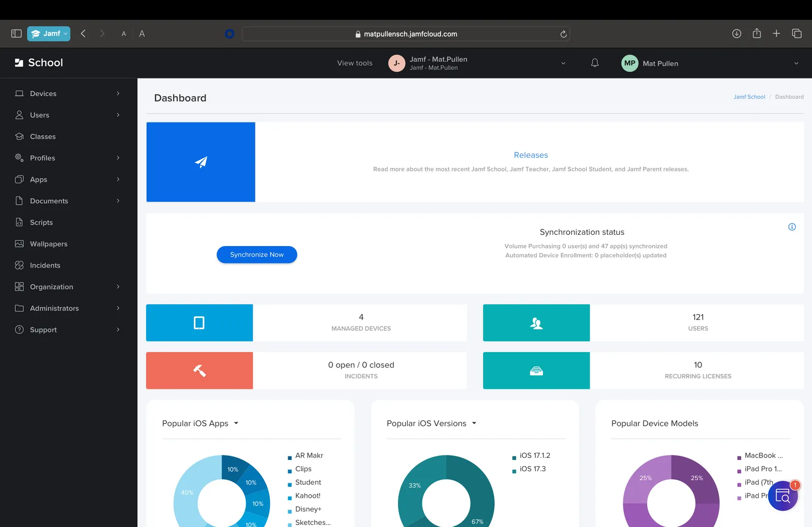Click the Organization sidebar icon
This screenshot has width=812, height=527.
19,287
